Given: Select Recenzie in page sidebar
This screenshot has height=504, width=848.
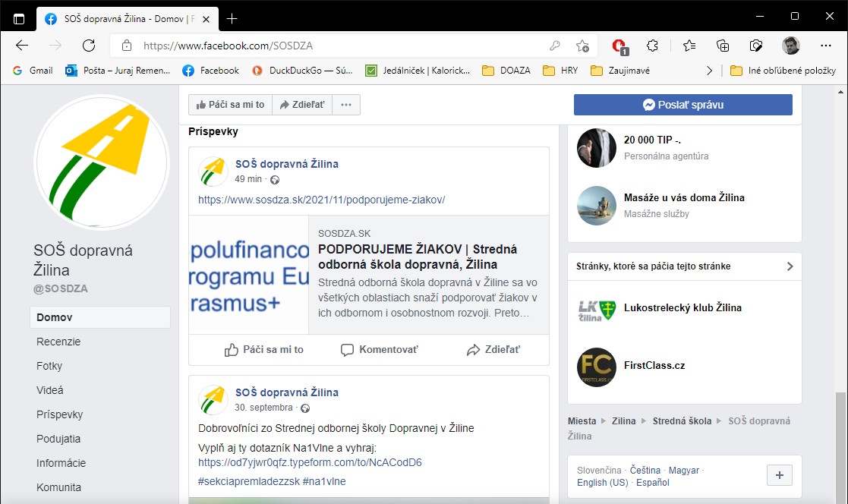Looking at the screenshot, I should [x=58, y=342].
